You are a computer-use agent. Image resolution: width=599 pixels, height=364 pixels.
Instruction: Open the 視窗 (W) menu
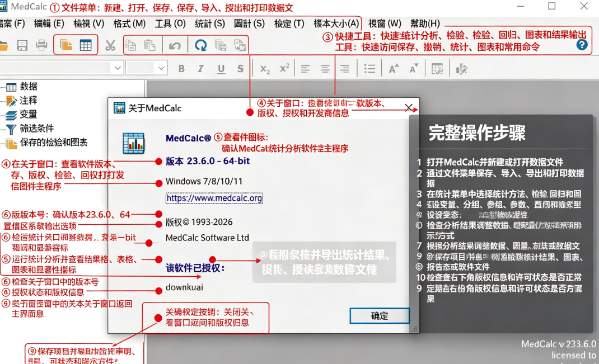(384, 23)
